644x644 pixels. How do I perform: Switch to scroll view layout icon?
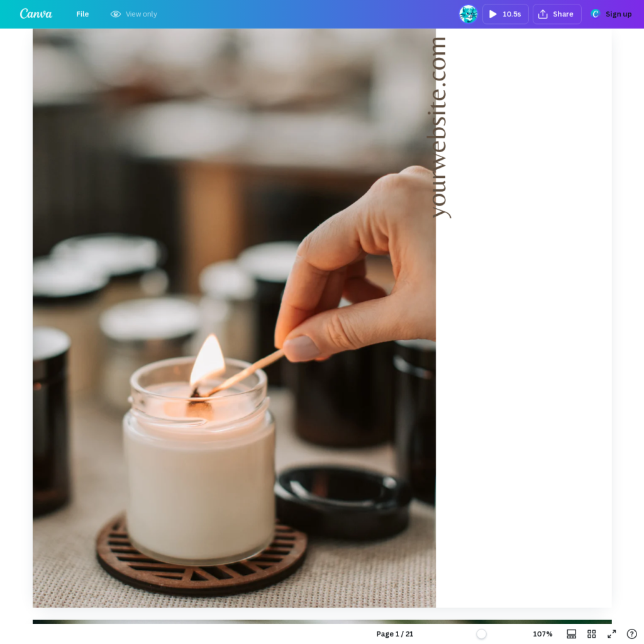[x=571, y=634]
